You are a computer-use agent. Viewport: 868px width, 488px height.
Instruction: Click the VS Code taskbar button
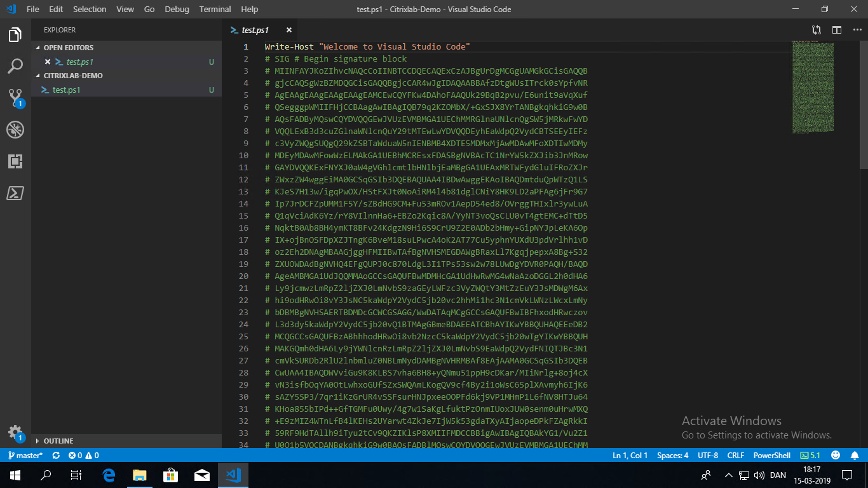click(x=233, y=475)
